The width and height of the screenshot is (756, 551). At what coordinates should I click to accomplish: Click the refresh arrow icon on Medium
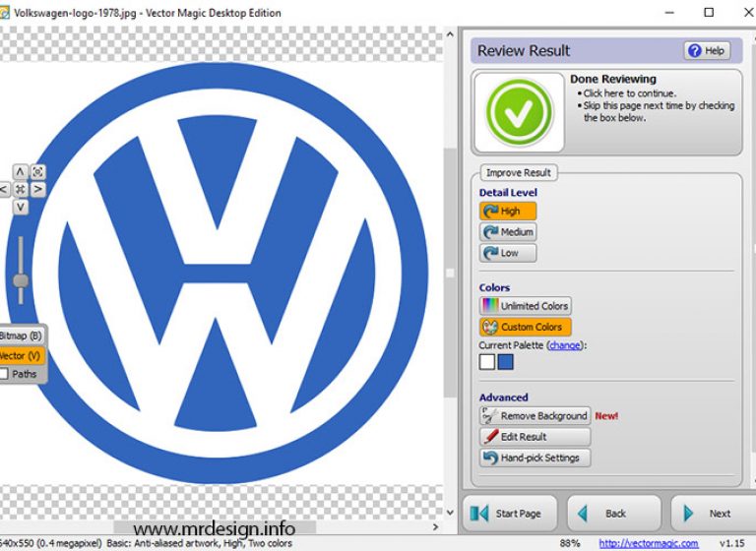click(491, 232)
